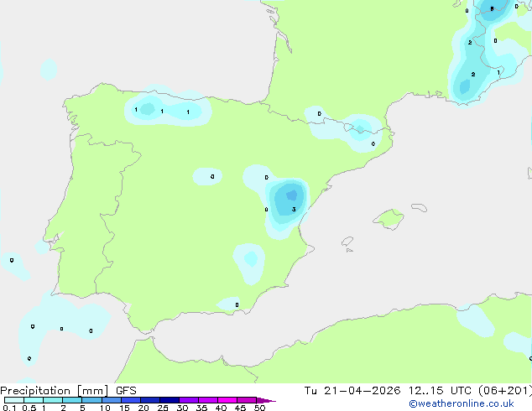Click the 0.5–1 mm legend color swatch
The width and height of the screenshot is (532, 411).
click(34, 400)
